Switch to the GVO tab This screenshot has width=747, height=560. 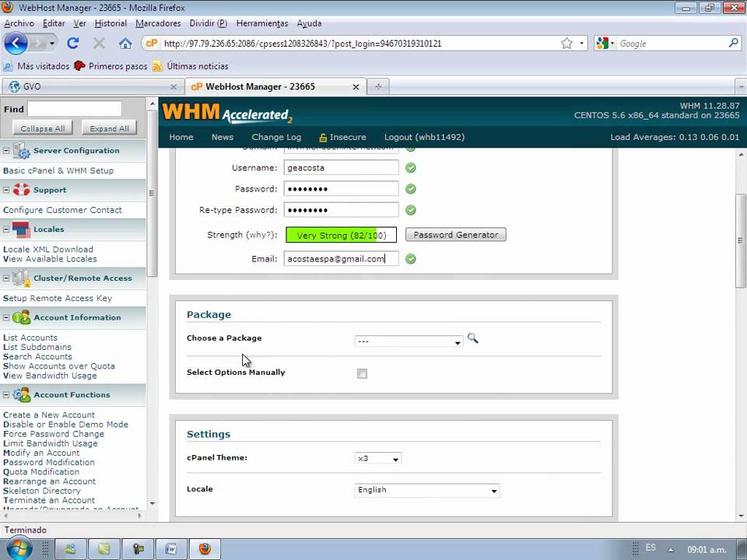93,86
